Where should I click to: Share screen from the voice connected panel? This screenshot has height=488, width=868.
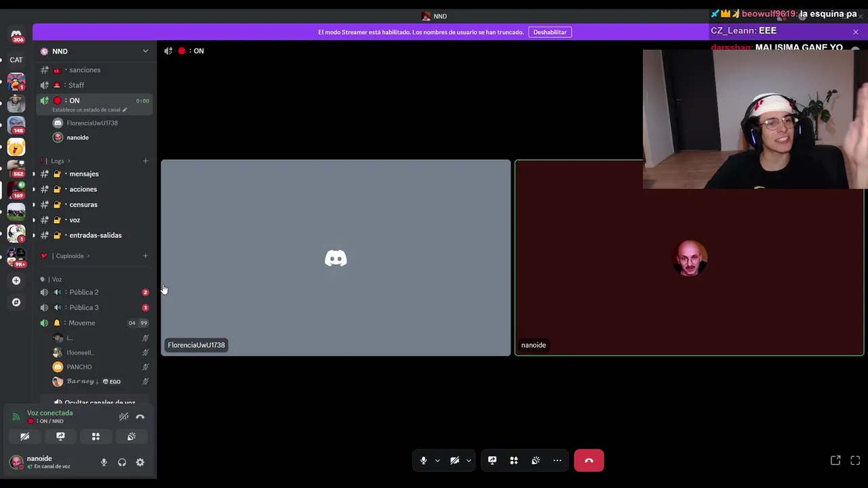[60, 436]
